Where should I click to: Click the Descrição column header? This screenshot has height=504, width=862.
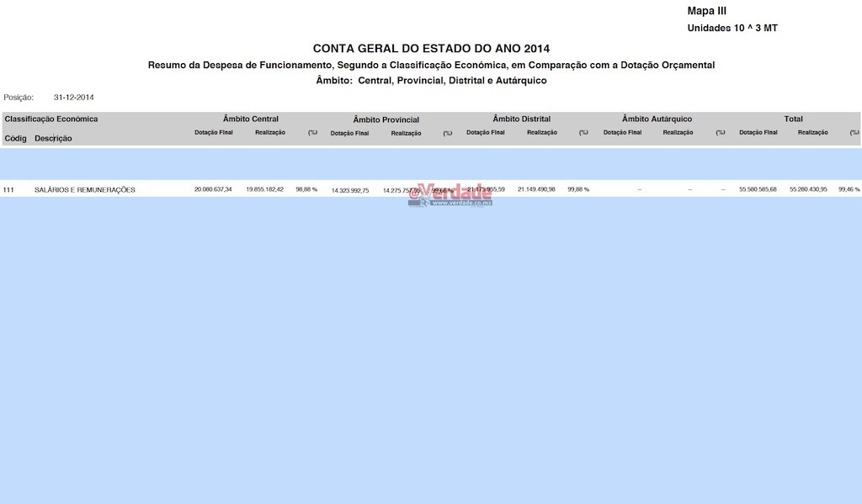[53, 138]
